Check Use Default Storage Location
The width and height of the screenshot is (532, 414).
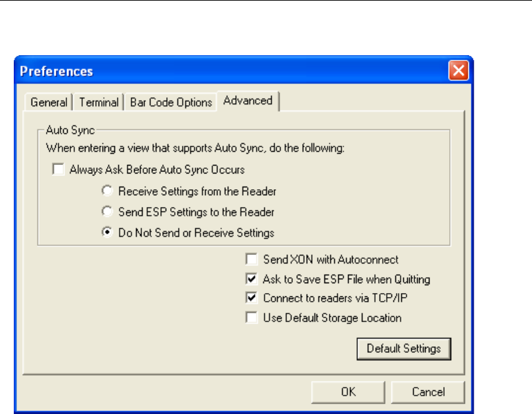[x=251, y=318]
